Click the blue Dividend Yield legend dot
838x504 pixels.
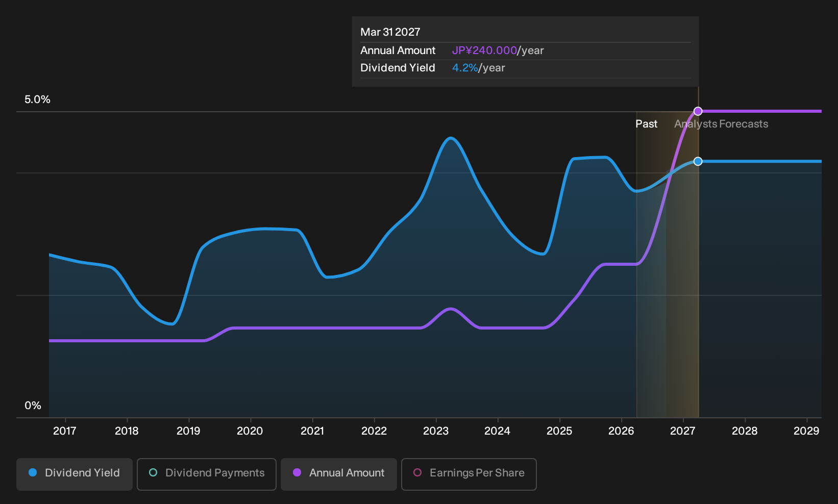point(33,472)
